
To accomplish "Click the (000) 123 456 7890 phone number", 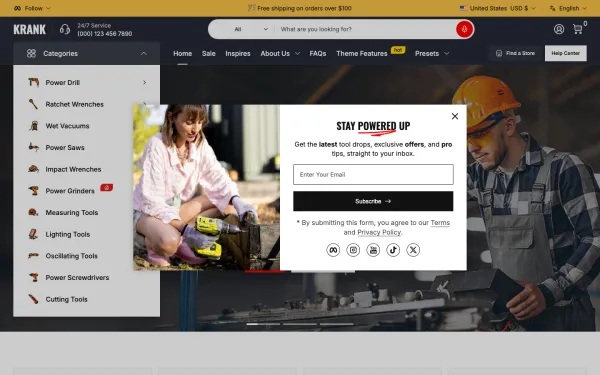I will (x=104, y=34).
